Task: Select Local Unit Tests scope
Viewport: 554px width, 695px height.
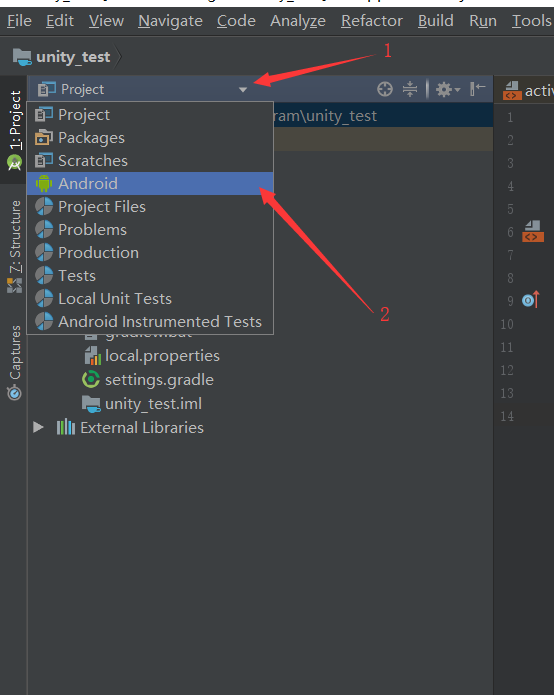Action: (150, 299)
